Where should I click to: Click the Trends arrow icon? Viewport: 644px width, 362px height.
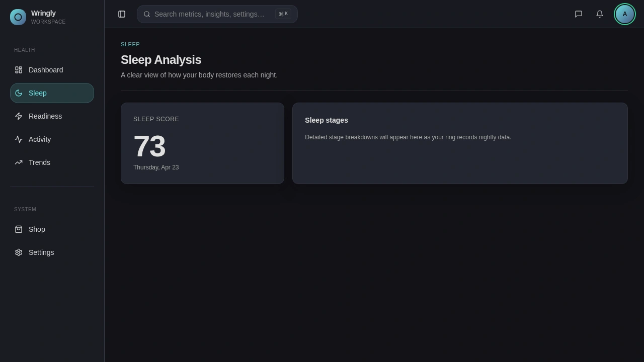[19, 162]
